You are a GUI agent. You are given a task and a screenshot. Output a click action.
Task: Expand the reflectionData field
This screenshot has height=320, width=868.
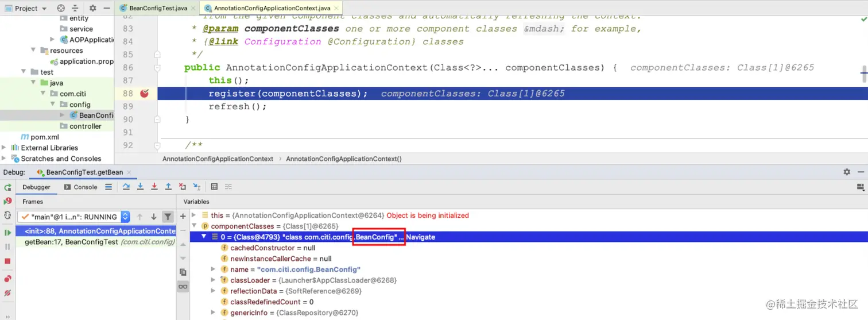tap(213, 291)
